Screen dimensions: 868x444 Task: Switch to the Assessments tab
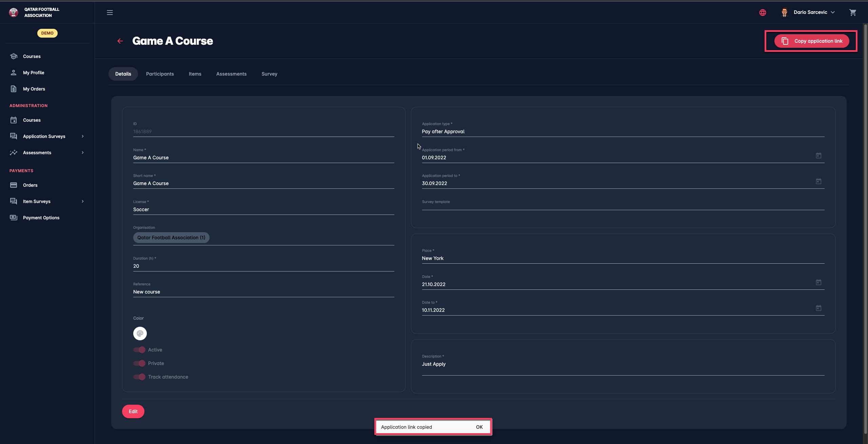pyautogui.click(x=231, y=74)
